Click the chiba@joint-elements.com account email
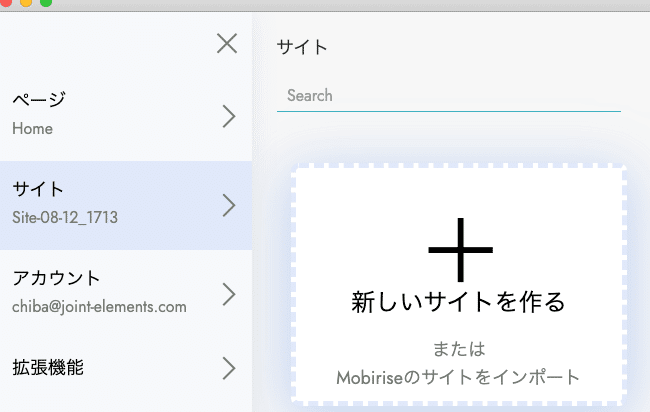The height and width of the screenshot is (412, 650). 99,307
